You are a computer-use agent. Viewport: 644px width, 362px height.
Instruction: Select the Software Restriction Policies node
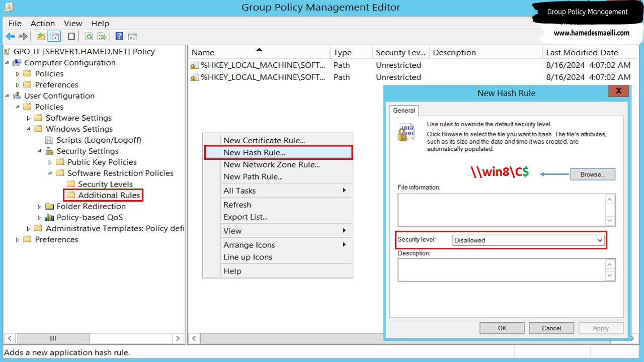[x=120, y=173]
